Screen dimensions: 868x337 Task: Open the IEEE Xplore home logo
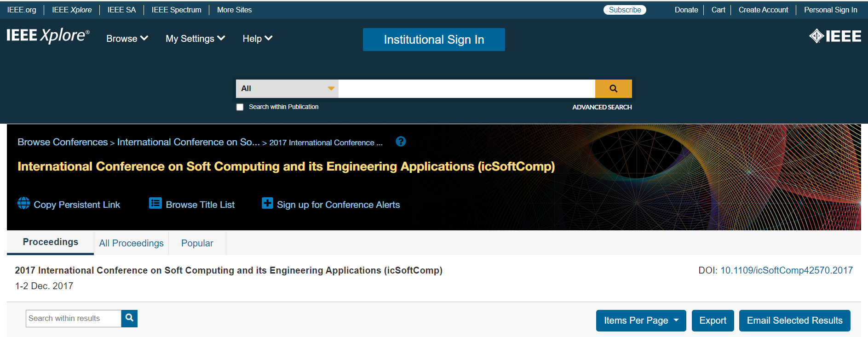point(48,36)
